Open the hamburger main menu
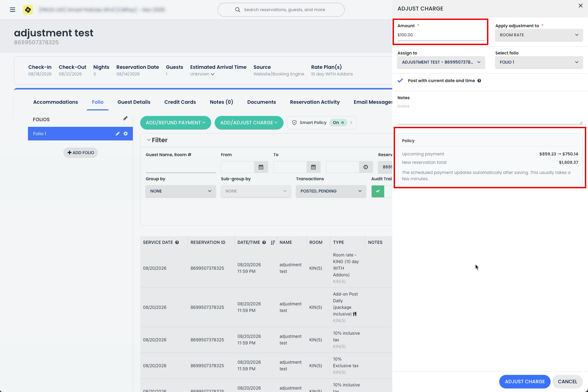The image size is (588, 392). click(x=13, y=10)
